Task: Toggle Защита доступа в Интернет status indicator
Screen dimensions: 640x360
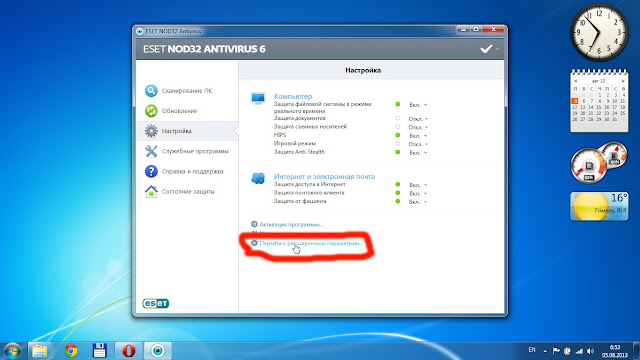Action: [x=398, y=184]
